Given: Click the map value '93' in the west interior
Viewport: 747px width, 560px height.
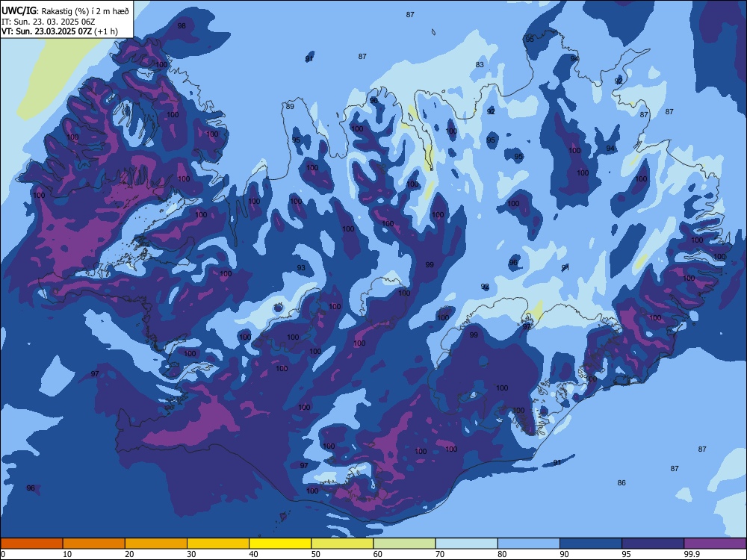Looking at the screenshot, I should [x=301, y=267].
